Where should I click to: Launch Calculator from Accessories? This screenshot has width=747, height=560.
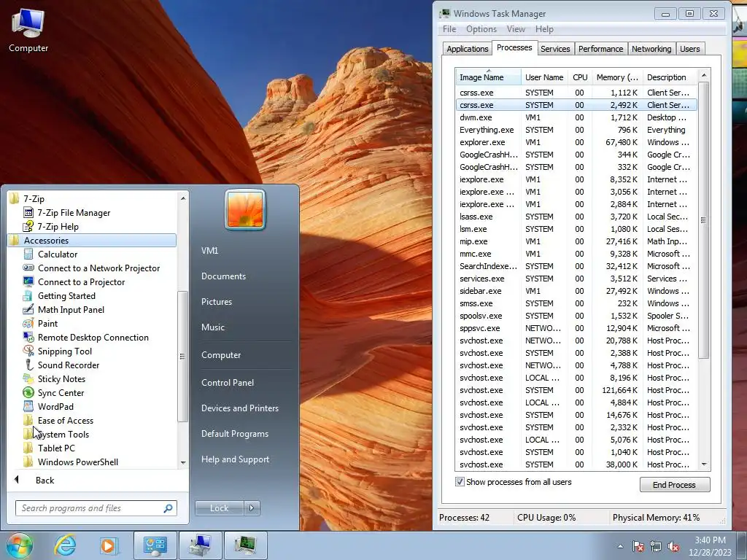(x=58, y=254)
